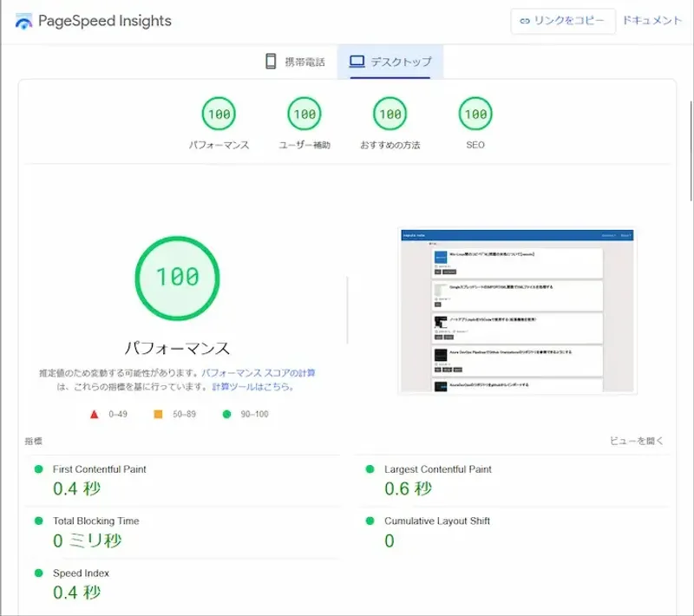Click the SEO score circle
The height and width of the screenshot is (616, 694).
click(x=474, y=113)
